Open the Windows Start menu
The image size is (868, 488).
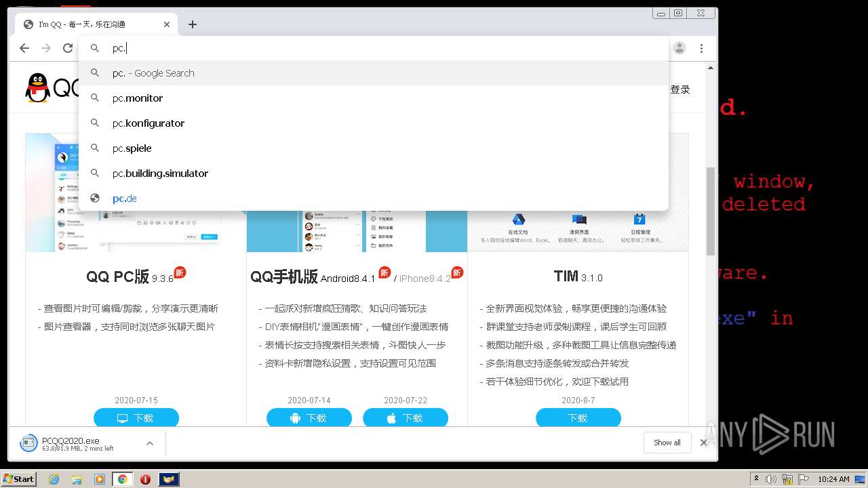click(19, 479)
